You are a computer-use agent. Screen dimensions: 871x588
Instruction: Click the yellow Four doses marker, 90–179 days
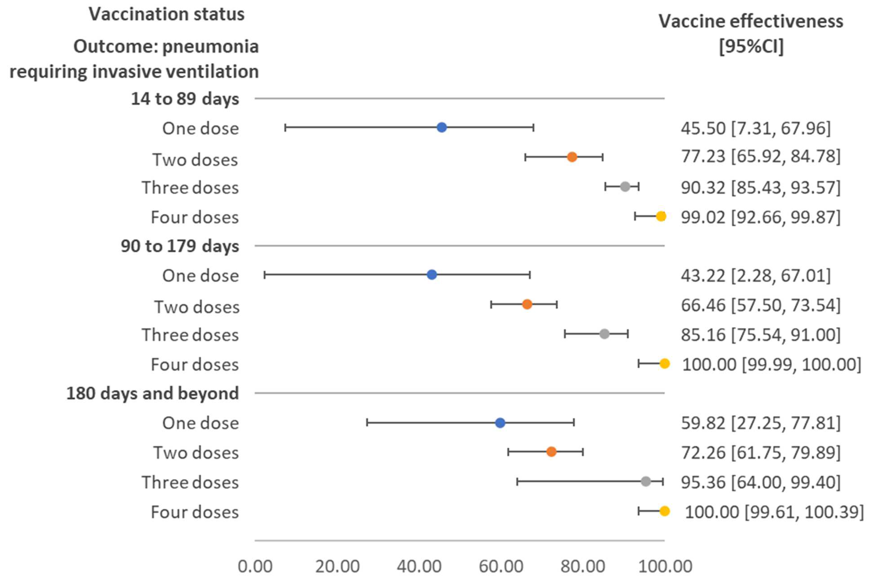(x=664, y=363)
